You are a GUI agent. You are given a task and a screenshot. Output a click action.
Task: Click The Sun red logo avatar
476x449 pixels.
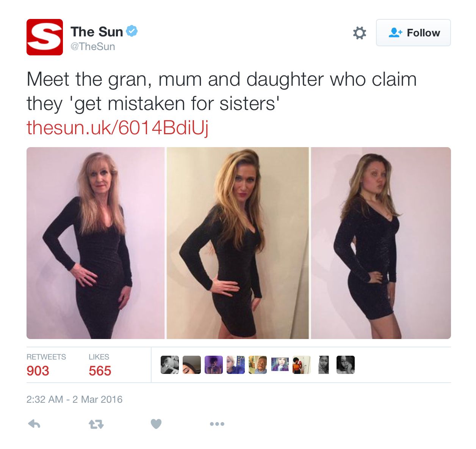45,37
